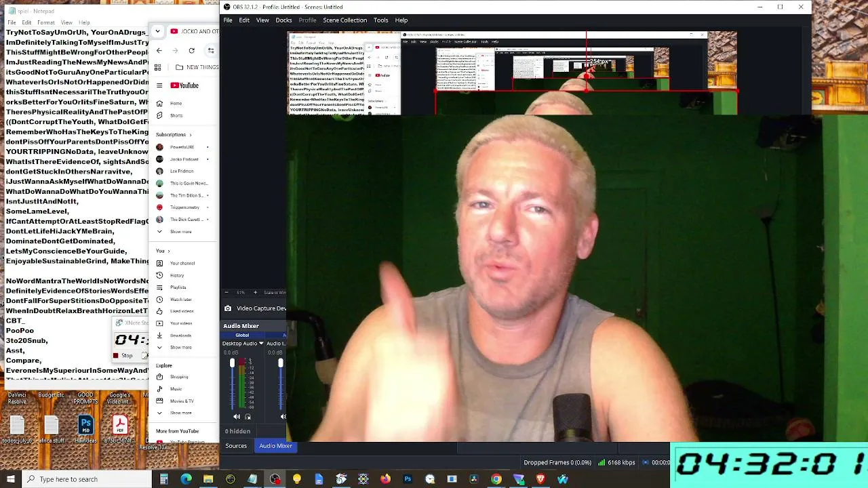Screen dimensions: 868x488
Task: Open the africa stuff desktop file
Action: point(52,430)
